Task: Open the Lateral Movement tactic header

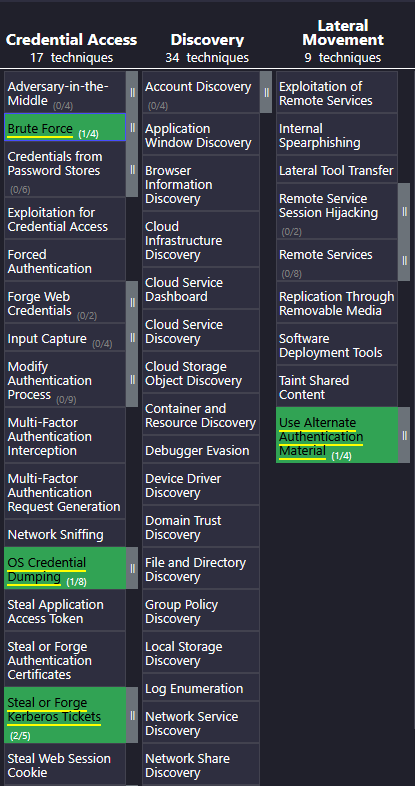Action: (343, 33)
